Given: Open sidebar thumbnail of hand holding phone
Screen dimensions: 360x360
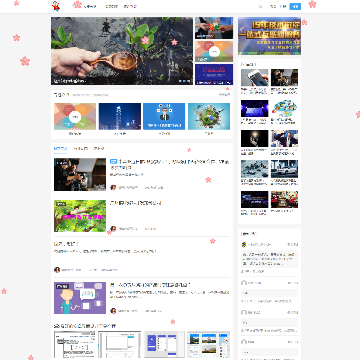Looking at the screenshot, I should pos(255,78).
